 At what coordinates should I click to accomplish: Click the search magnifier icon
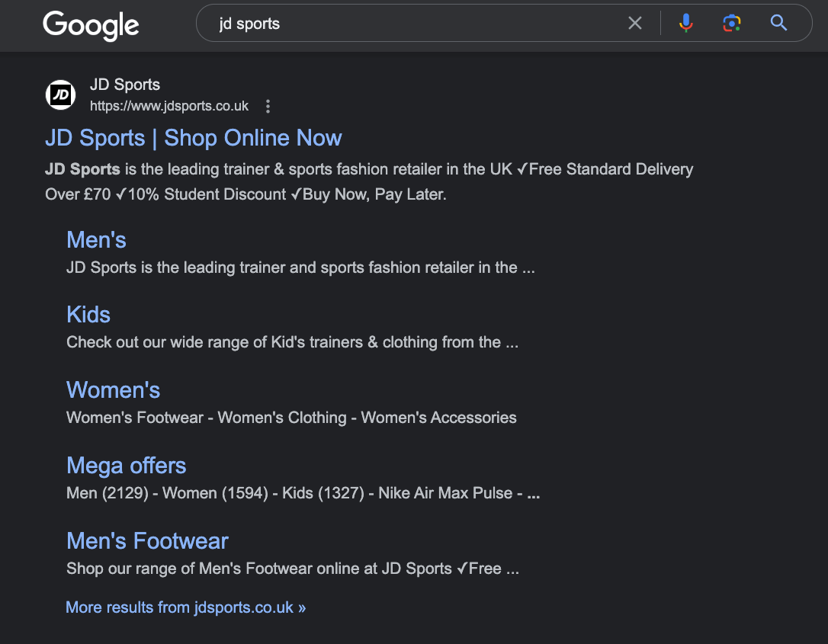tap(778, 23)
